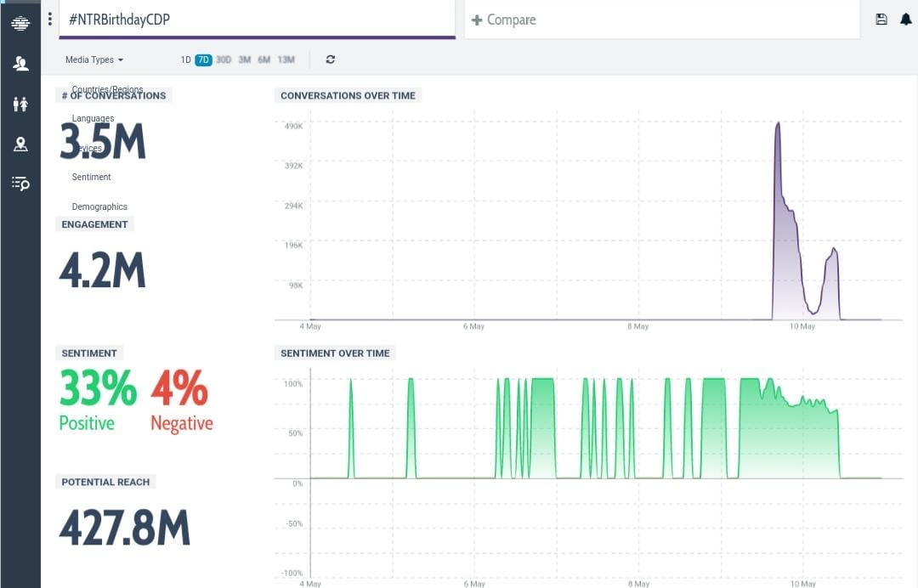The image size is (918, 588).
Task: Open the three-dot options menu beside search
Action: [x=50, y=20]
